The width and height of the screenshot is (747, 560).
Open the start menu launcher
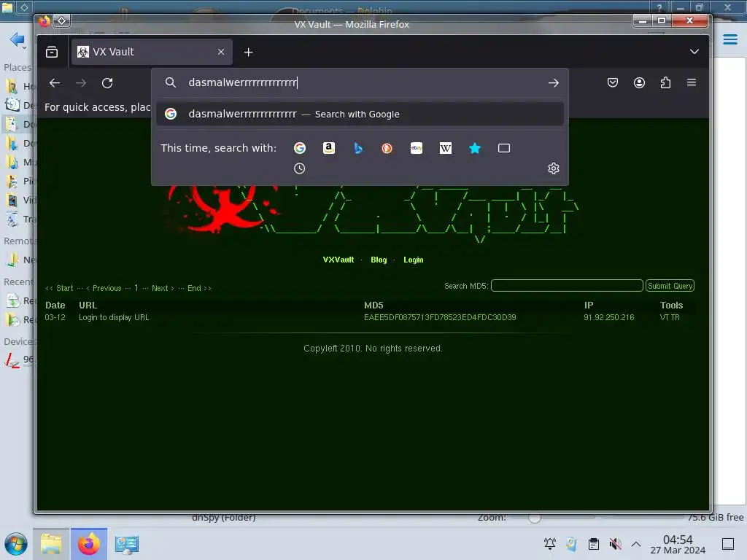click(x=16, y=544)
